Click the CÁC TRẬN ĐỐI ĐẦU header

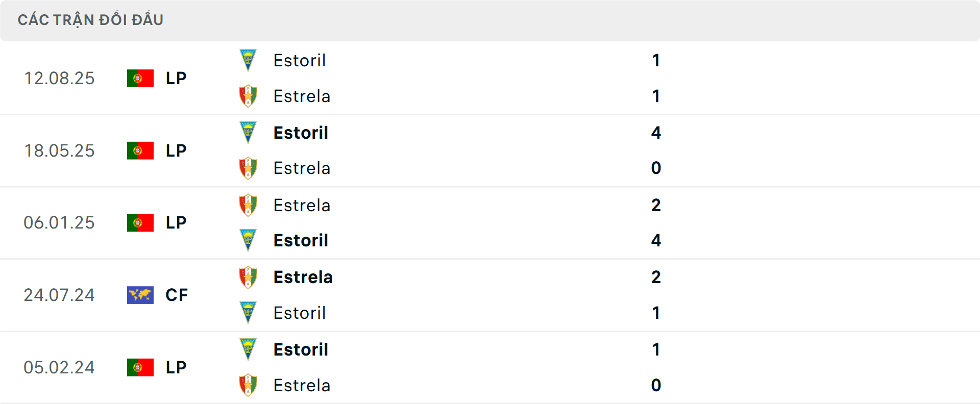click(x=91, y=19)
